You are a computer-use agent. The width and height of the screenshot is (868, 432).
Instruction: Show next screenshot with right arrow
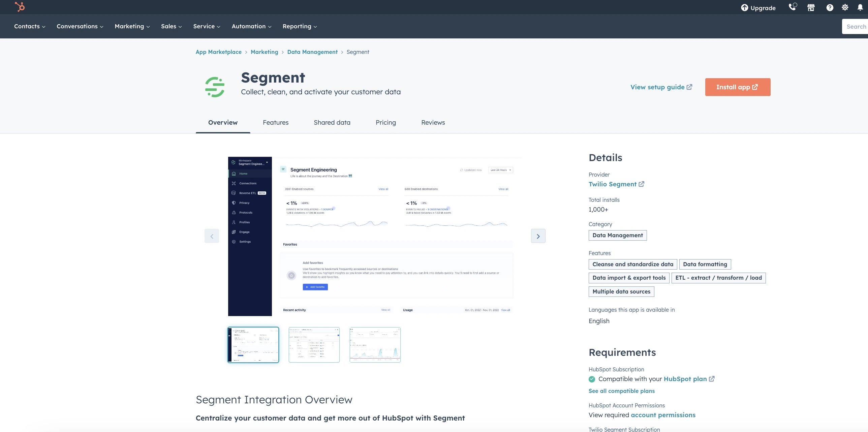[538, 236]
